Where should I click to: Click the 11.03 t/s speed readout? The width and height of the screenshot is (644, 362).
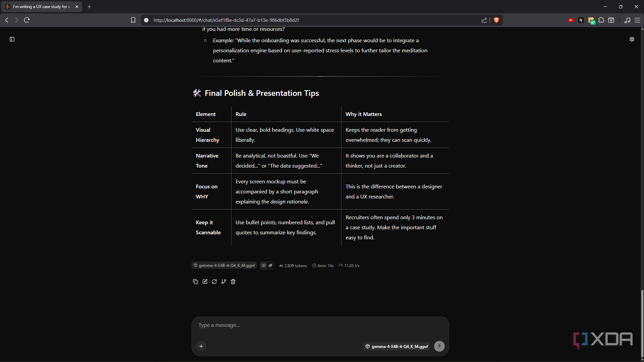[x=349, y=265]
